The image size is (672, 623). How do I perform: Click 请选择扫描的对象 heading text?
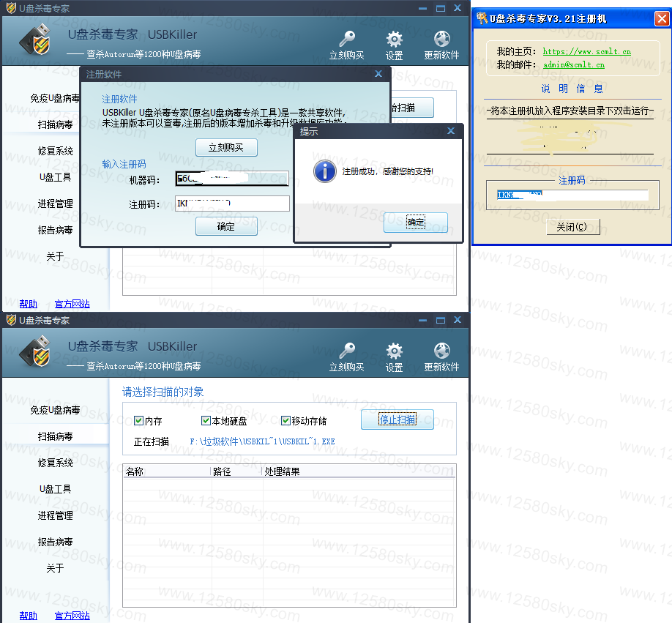click(x=163, y=392)
